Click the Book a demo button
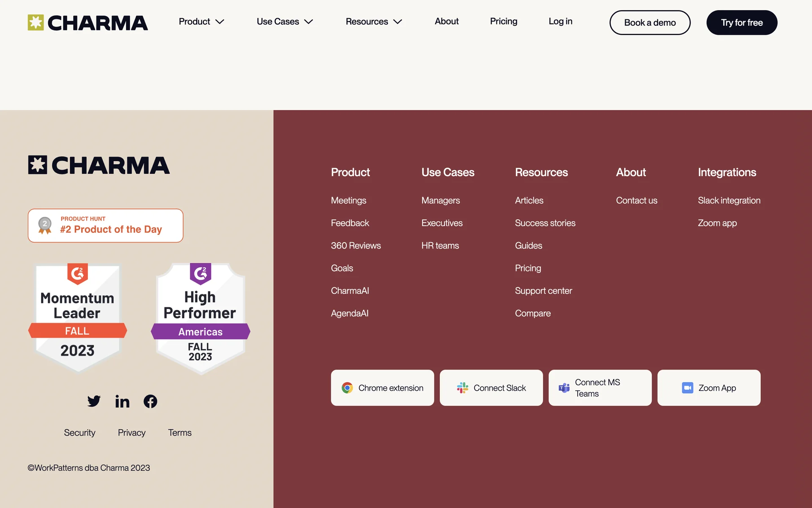Image resolution: width=812 pixels, height=508 pixels. 650,22
